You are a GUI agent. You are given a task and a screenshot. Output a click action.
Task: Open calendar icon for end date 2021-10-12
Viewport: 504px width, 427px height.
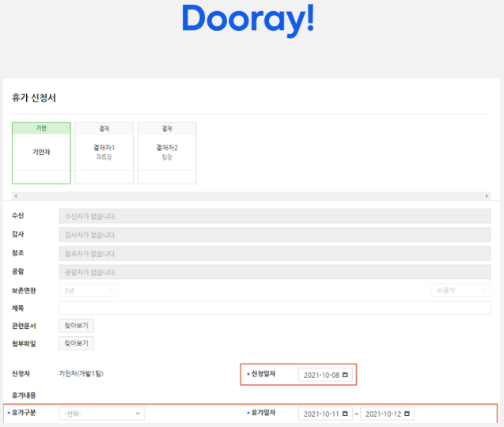407,414
